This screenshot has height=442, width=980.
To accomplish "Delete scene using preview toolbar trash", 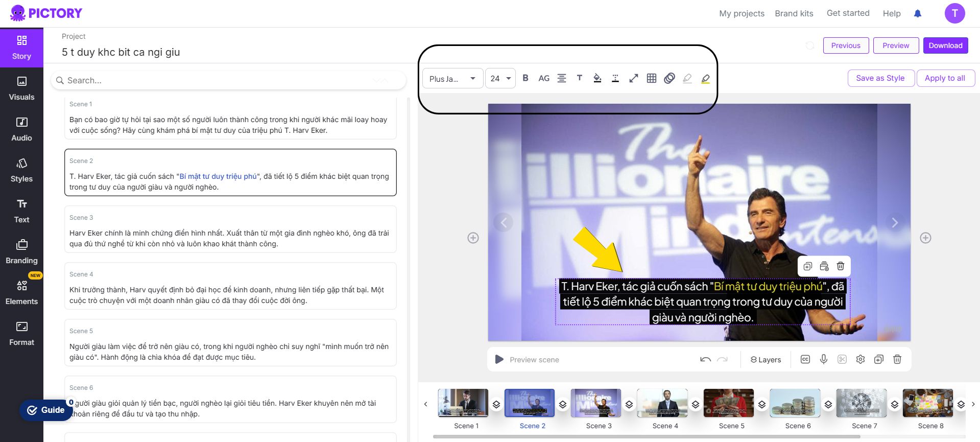I will click(x=897, y=359).
